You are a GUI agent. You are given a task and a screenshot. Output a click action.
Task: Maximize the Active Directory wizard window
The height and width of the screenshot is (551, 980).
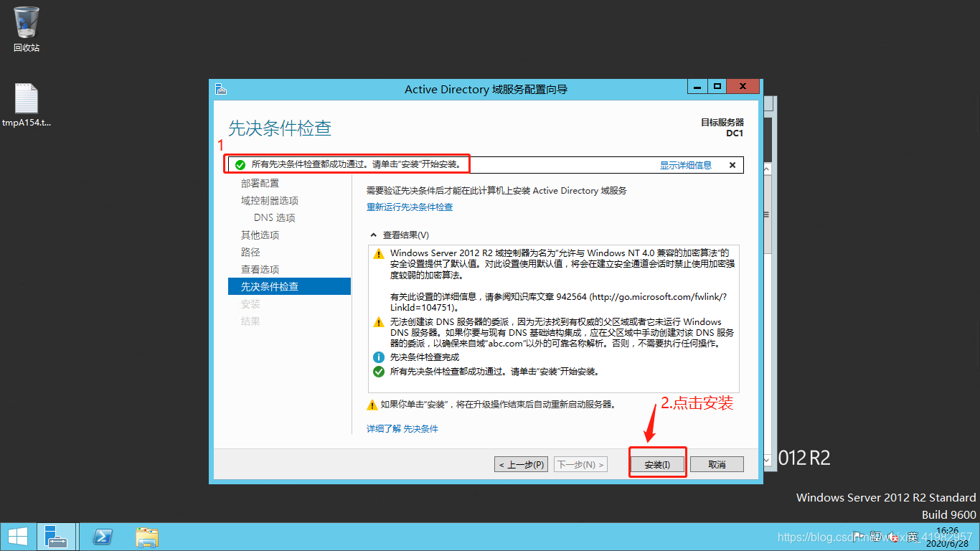click(717, 87)
